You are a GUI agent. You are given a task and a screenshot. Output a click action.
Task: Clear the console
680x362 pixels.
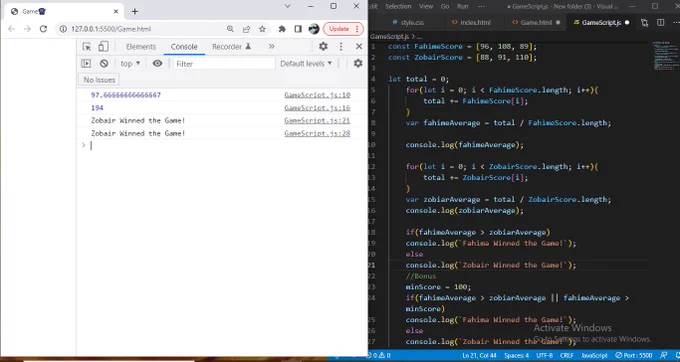tap(104, 64)
